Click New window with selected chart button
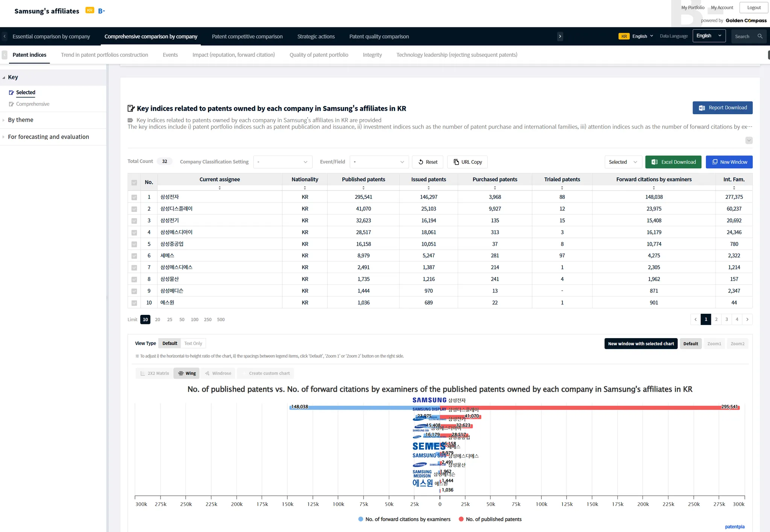770x532 pixels. 641,343
